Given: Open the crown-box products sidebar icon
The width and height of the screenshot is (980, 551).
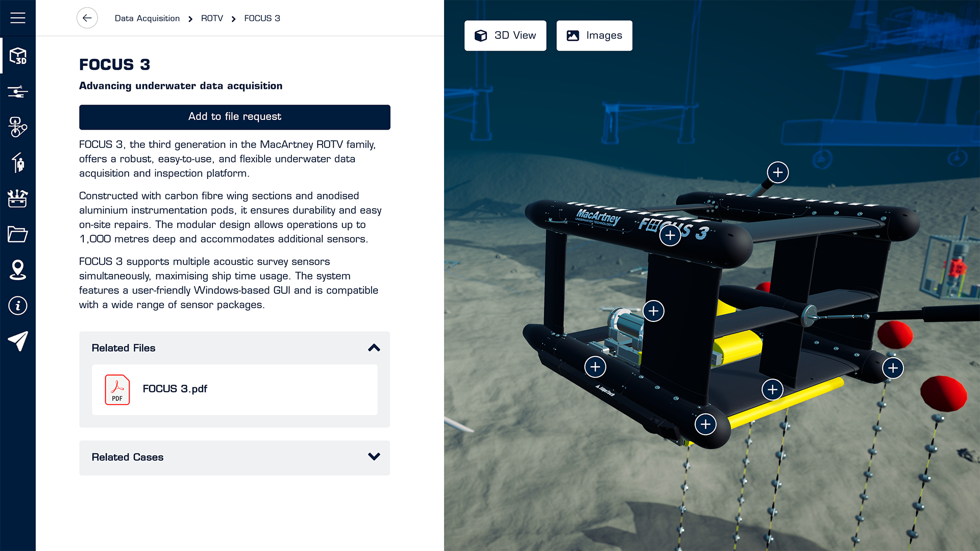Looking at the screenshot, I should [18, 198].
